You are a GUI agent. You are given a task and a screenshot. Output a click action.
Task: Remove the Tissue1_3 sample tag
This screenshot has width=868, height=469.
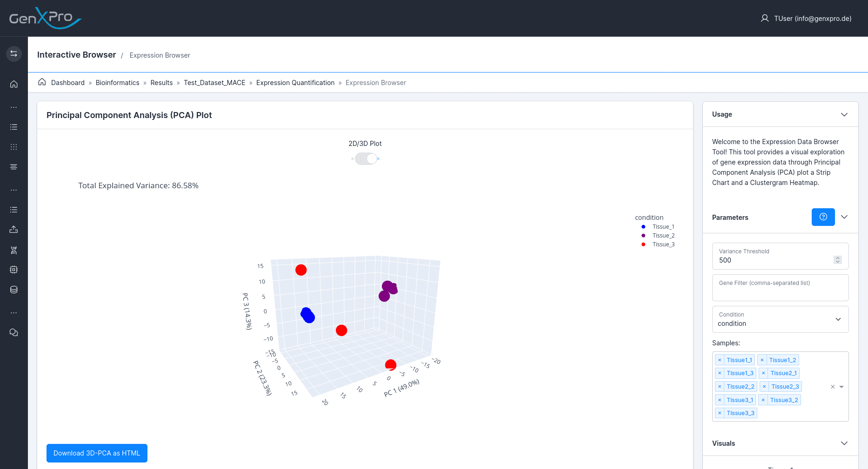point(720,373)
